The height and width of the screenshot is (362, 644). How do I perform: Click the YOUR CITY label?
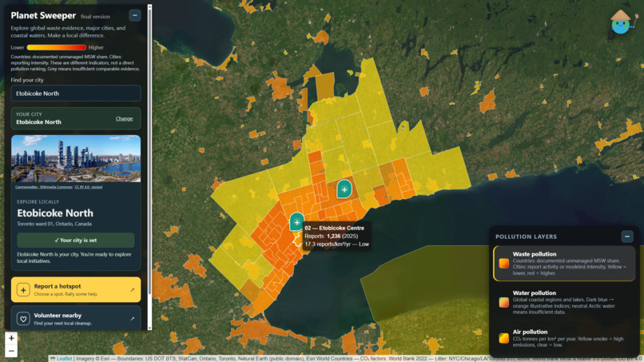point(29,114)
